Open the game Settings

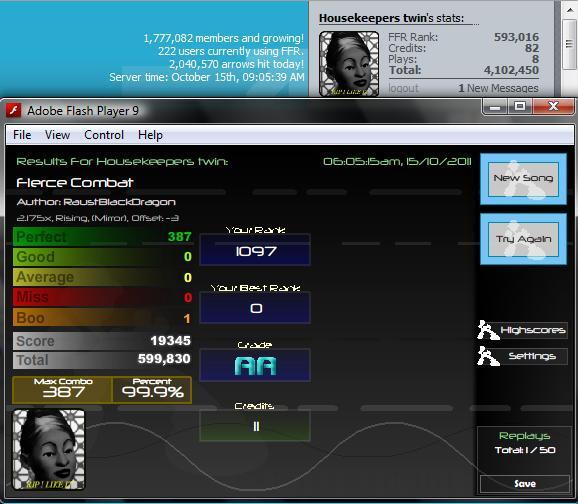(533, 356)
